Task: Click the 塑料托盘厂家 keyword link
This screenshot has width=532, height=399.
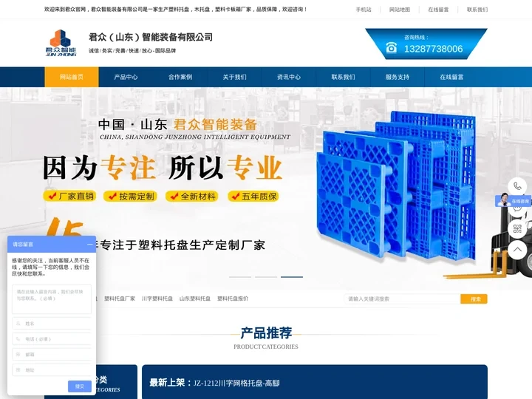Action: (120, 299)
